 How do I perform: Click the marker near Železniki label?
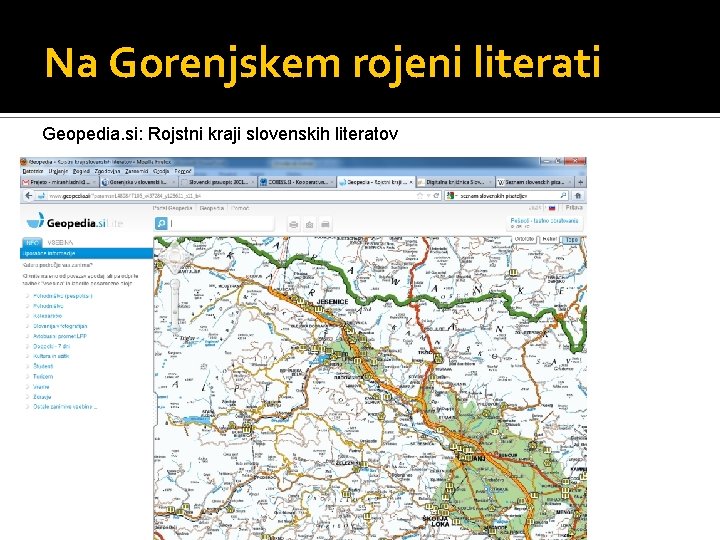pyautogui.click(x=364, y=464)
